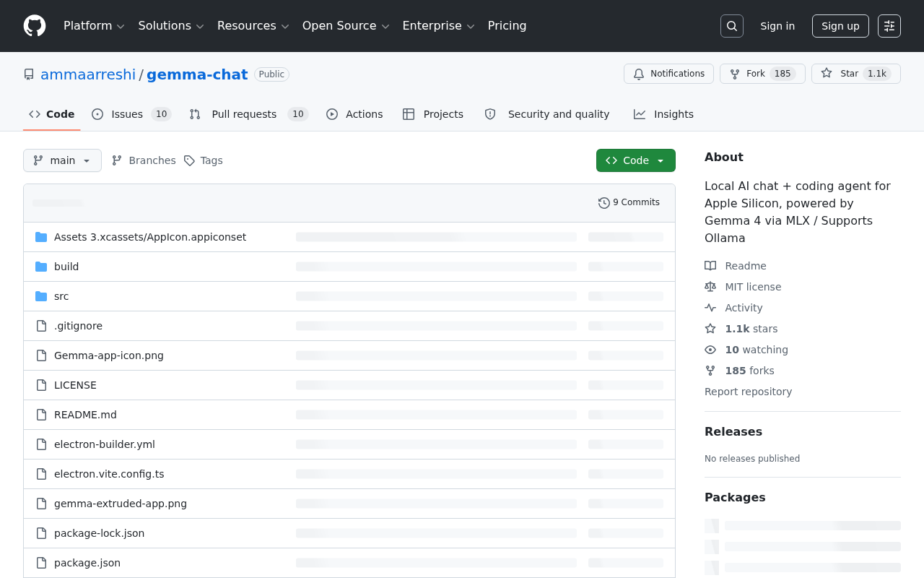Viewport: 924px width, 578px height.
Task: Click the star icon next to 1.1k stars
Action: click(x=710, y=329)
